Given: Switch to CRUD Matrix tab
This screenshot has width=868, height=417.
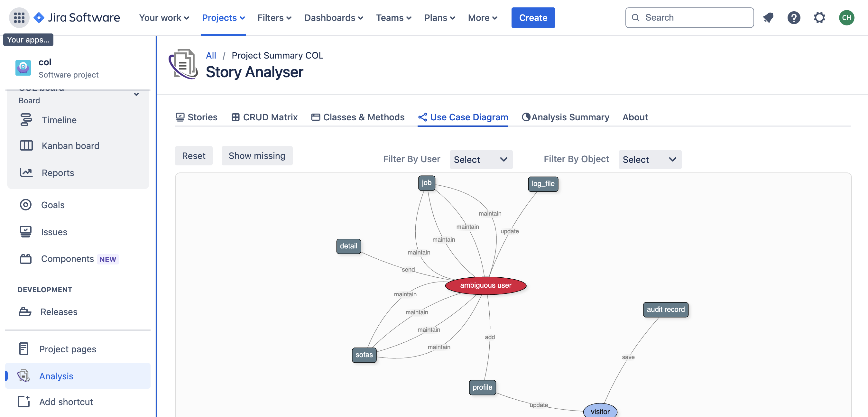Looking at the screenshot, I should click(x=264, y=117).
